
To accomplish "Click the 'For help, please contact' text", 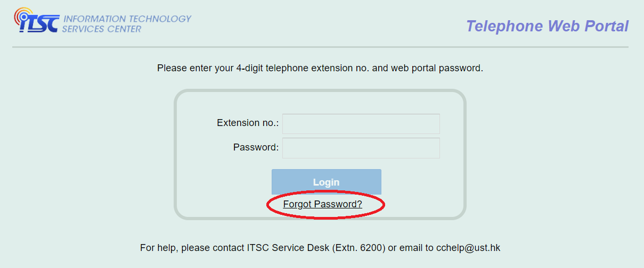I will pos(192,248).
